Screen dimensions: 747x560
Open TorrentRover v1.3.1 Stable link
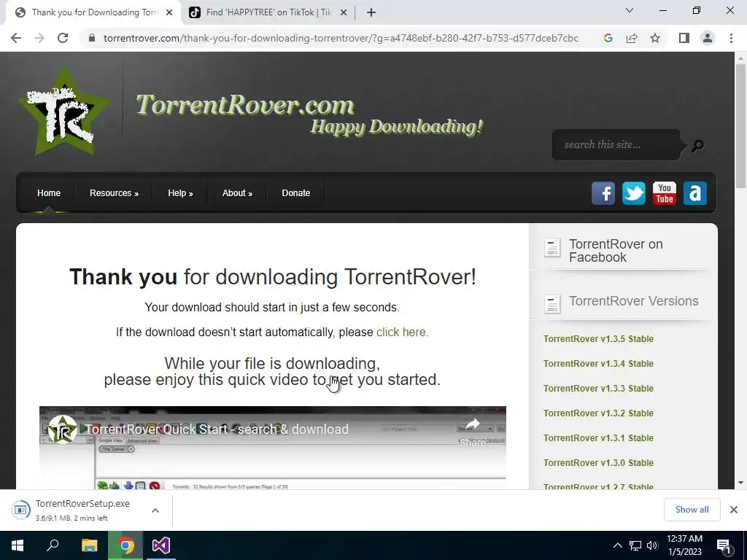pos(598,438)
